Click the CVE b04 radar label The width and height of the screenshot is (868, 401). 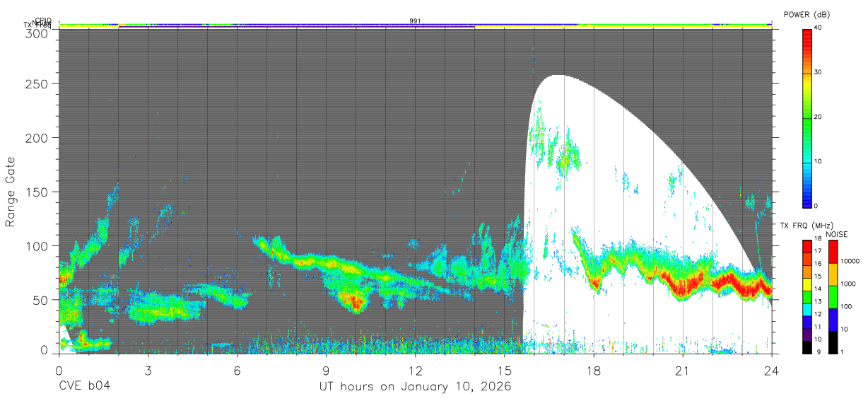tap(84, 386)
